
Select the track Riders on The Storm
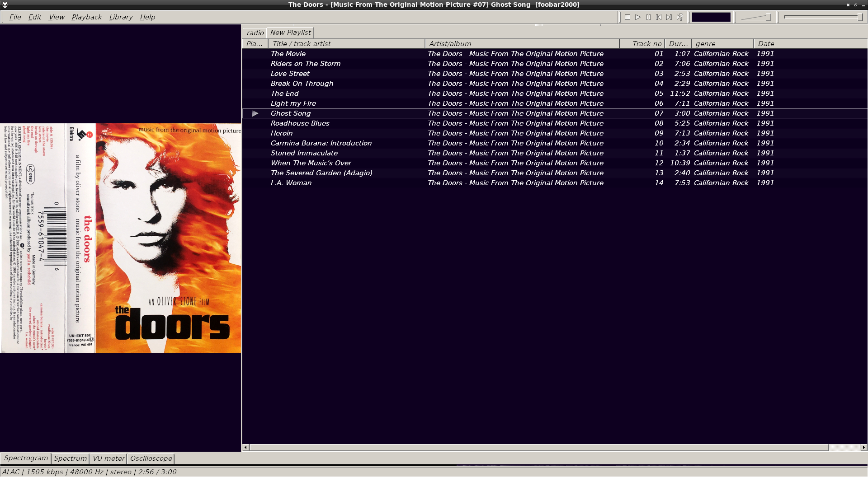pos(555,64)
